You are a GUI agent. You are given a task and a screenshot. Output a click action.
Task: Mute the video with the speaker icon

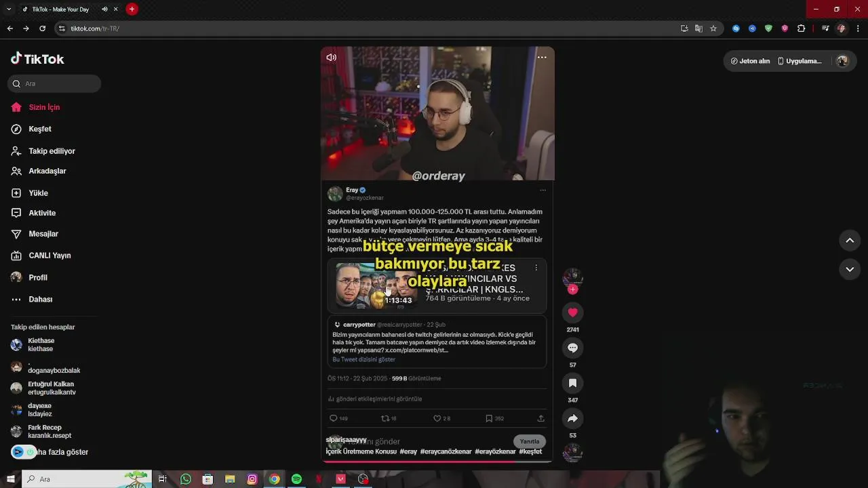pos(331,58)
